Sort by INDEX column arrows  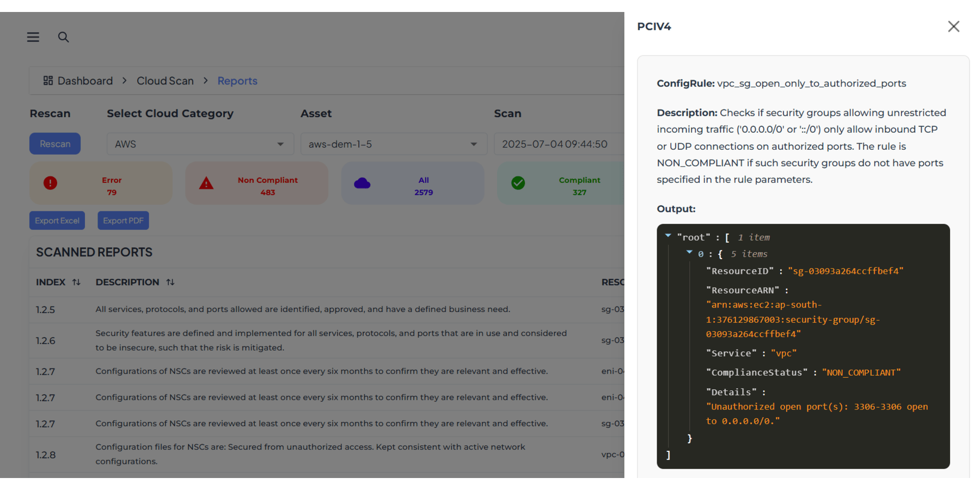76,282
